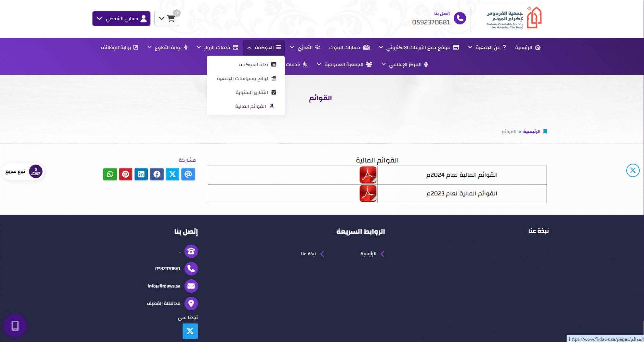Collapse the الحوكمة menu
Image resolution: width=644 pixels, height=342 pixels.
264,48
